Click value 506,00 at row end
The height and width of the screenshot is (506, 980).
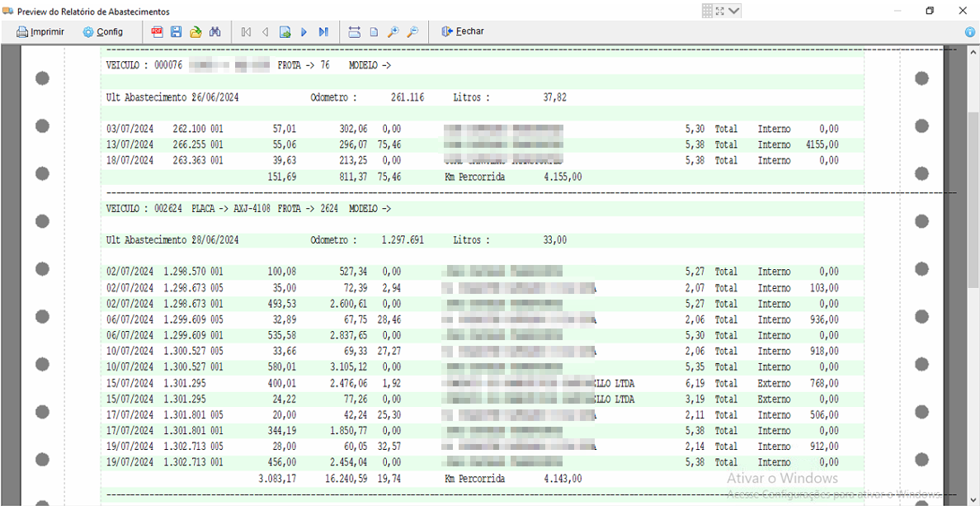[824, 414]
